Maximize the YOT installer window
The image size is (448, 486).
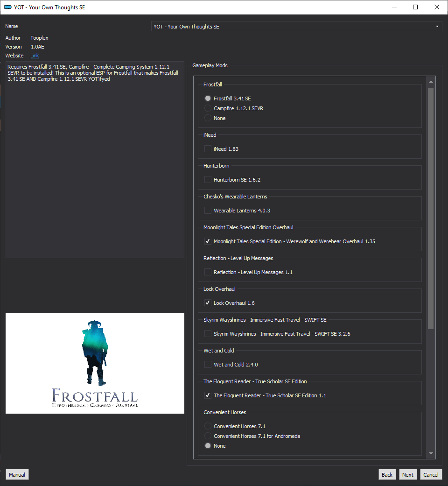tap(415, 7)
